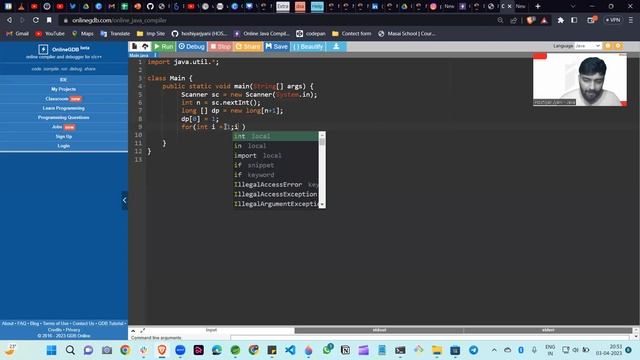The image size is (640, 360).
Task: Click the Stop button in toolbar
Action: coord(220,47)
